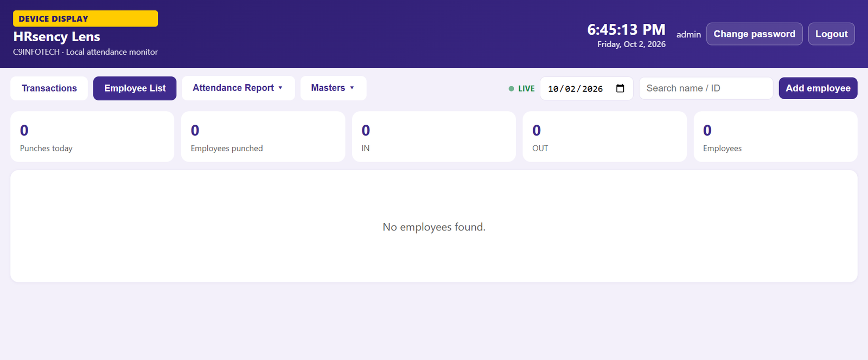Click the Employees total card
Viewport: 868px width, 360px height.
[x=775, y=137]
